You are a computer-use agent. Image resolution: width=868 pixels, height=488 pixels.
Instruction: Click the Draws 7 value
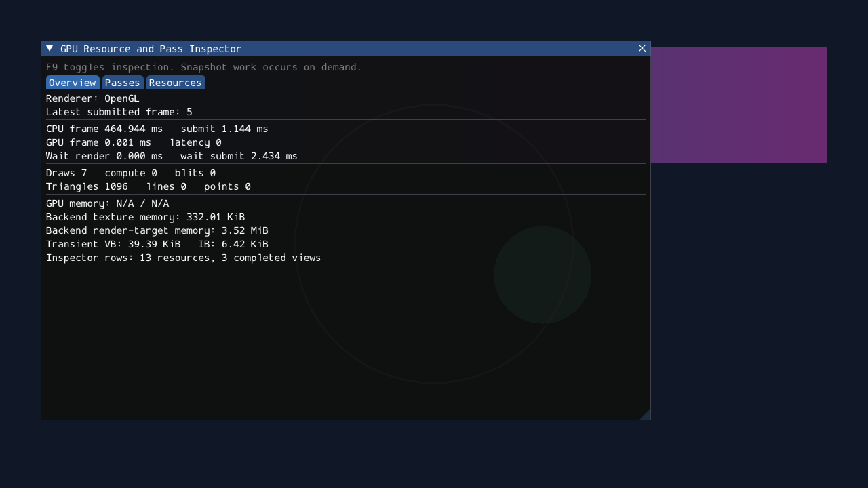coord(66,173)
